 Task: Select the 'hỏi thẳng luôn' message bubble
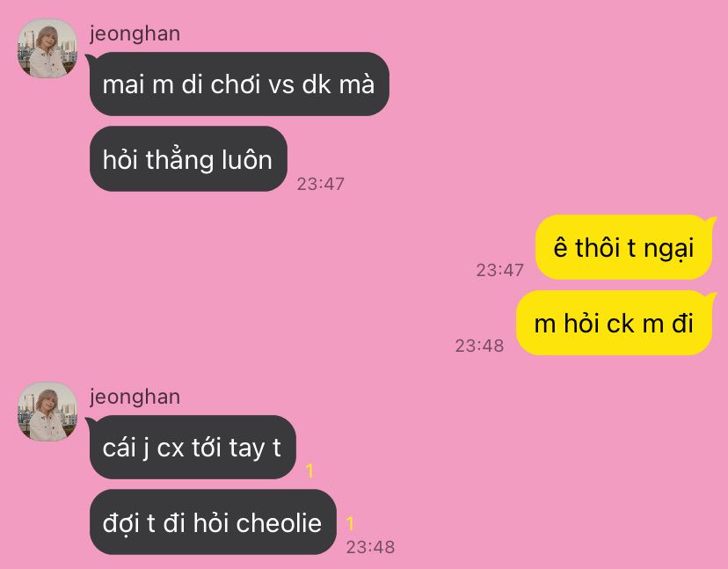click(188, 159)
